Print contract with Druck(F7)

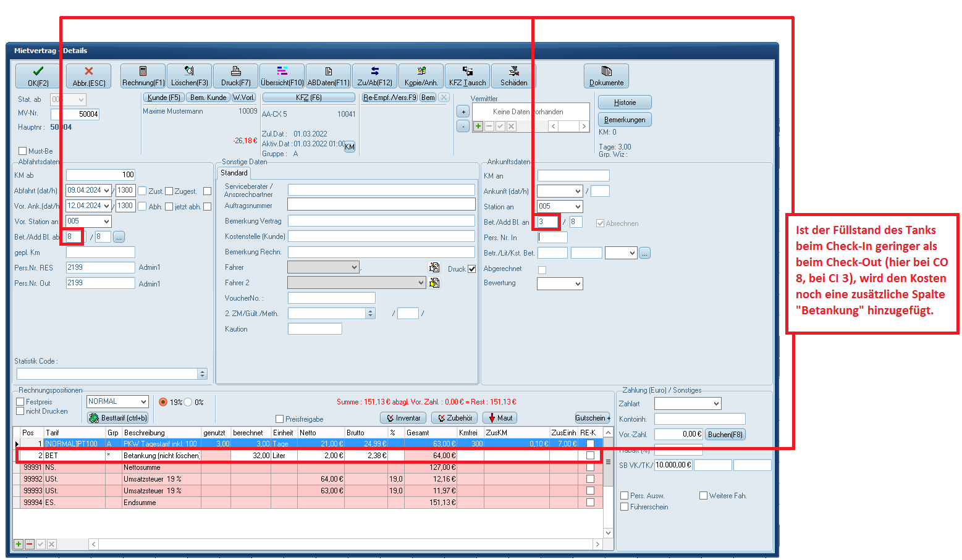[x=235, y=76]
